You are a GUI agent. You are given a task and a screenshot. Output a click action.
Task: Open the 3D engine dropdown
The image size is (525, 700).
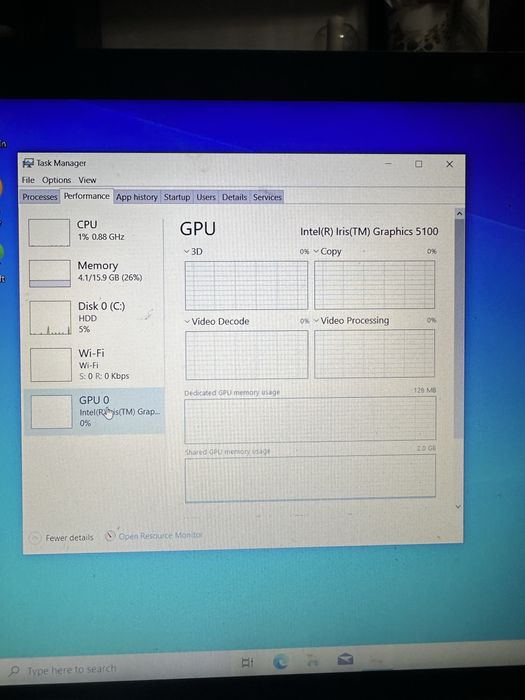193,251
